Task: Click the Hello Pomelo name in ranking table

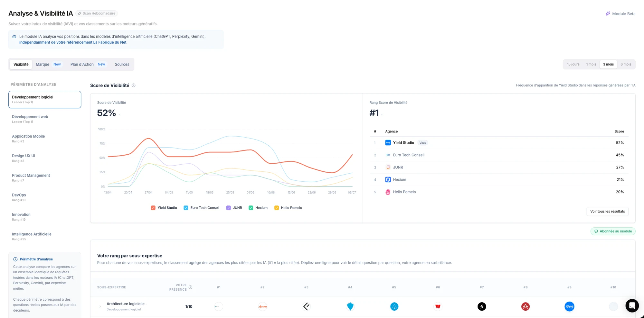Action: (x=404, y=192)
